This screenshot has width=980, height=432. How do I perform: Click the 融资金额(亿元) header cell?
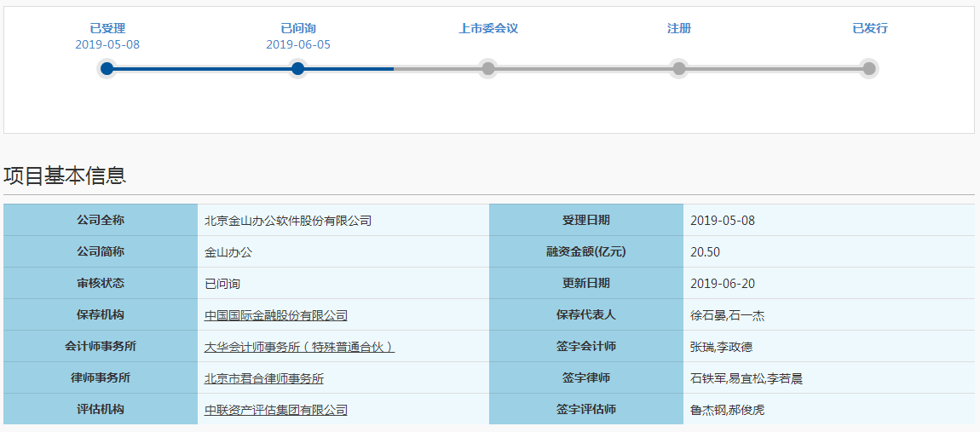click(x=586, y=251)
